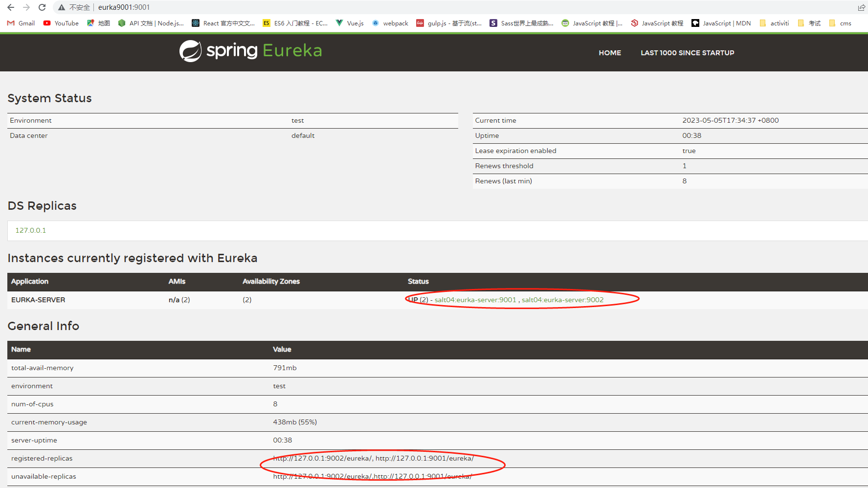This screenshot has width=868, height=488.
Task: Expand the 考试 bookmark folder
Action: pos(809,23)
